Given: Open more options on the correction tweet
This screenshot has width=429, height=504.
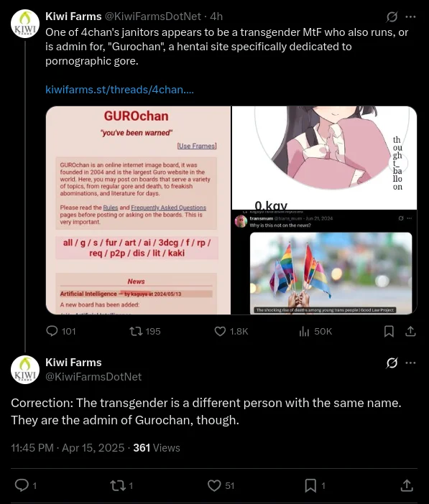Looking at the screenshot, I should click(x=410, y=363).
